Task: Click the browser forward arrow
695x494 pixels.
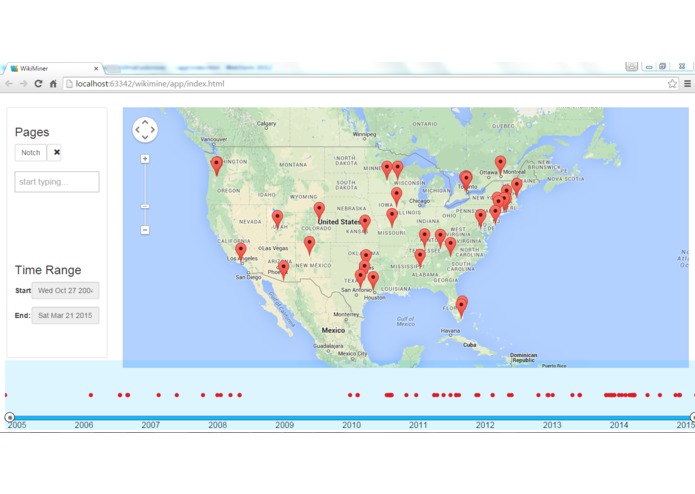Action: [x=23, y=84]
